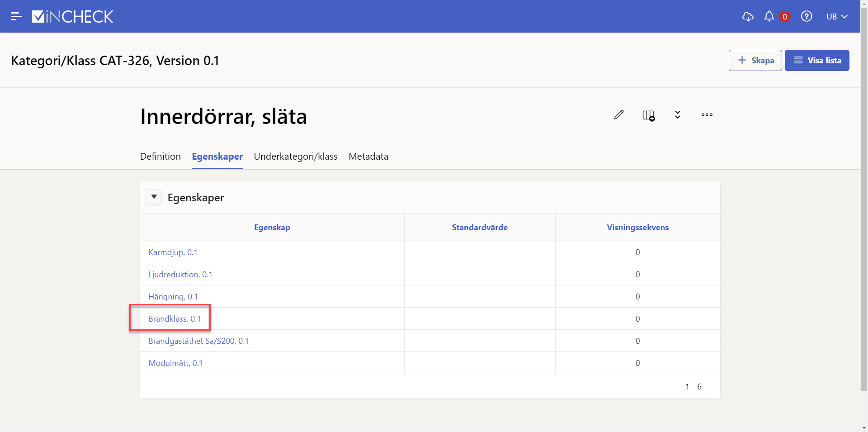Switch to the Underkategori/klass tab
Image resolution: width=868 pixels, height=432 pixels.
[296, 157]
